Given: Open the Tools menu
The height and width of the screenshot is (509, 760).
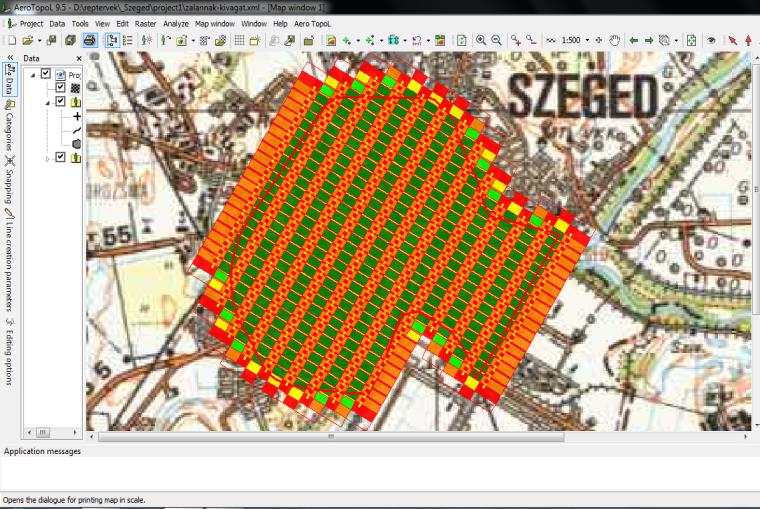Looking at the screenshot, I should tap(80, 23).
